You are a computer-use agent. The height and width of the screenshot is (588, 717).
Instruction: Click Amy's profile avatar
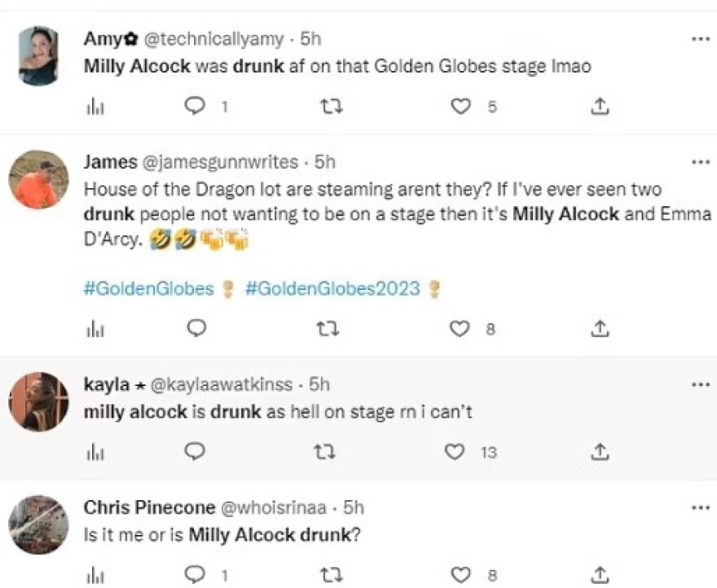point(38,55)
